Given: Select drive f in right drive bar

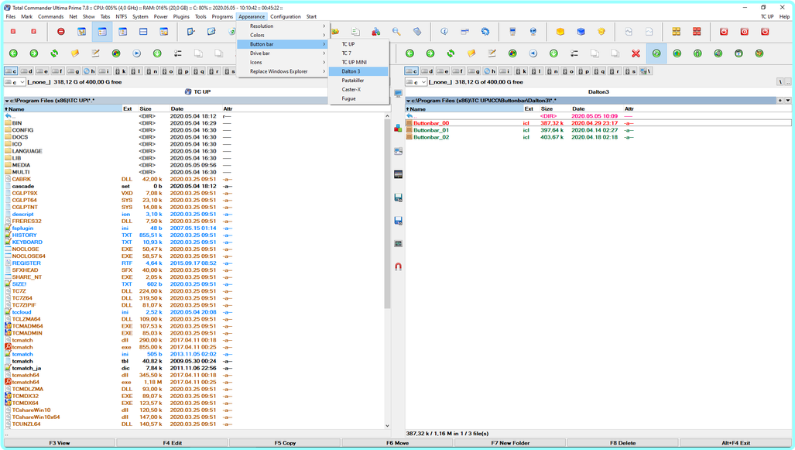Looking at the screenshot, I should click(459, 71).
